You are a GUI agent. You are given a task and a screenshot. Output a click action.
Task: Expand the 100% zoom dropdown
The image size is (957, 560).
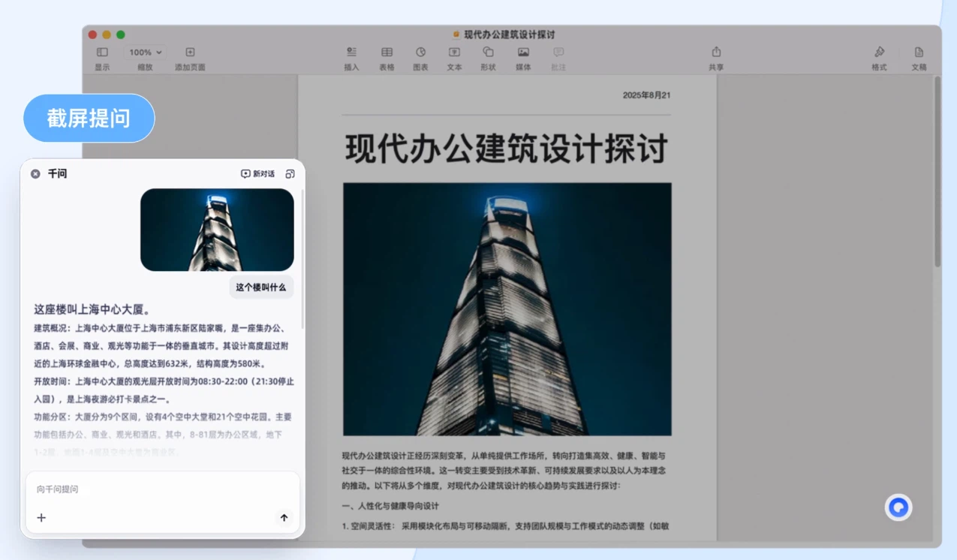145,53
